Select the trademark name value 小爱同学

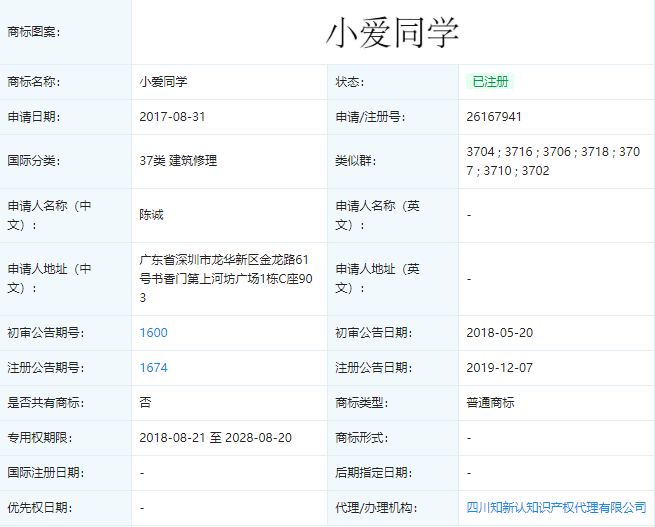tap(163, 81)
